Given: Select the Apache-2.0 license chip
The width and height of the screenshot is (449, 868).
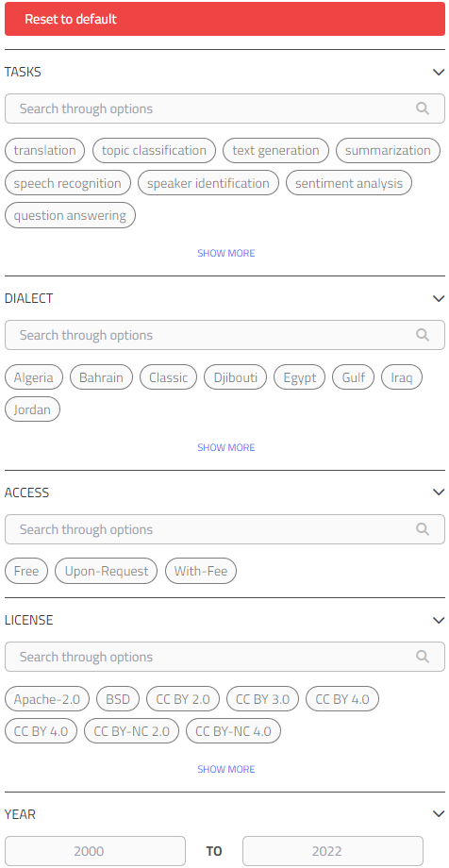Looking at the screenshot, I should tap(47, 699).
